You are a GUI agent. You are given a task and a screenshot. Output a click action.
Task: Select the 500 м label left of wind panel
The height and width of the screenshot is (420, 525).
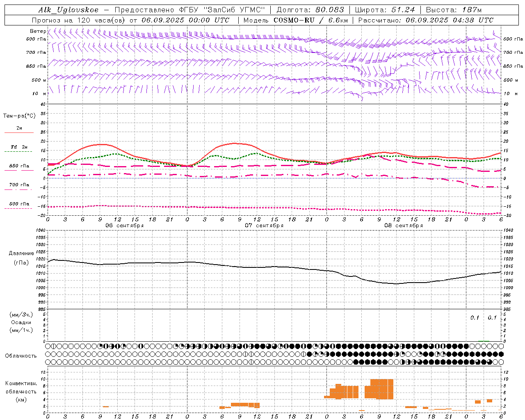point(39,80)
